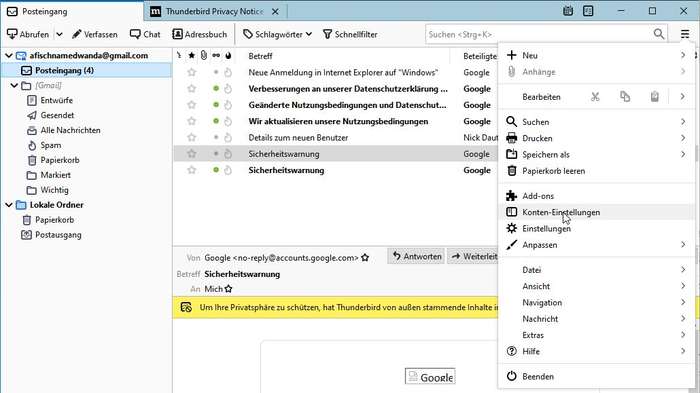
Task: Sort by read status column header
Action: pyautogui.click(x=216, y=55)
